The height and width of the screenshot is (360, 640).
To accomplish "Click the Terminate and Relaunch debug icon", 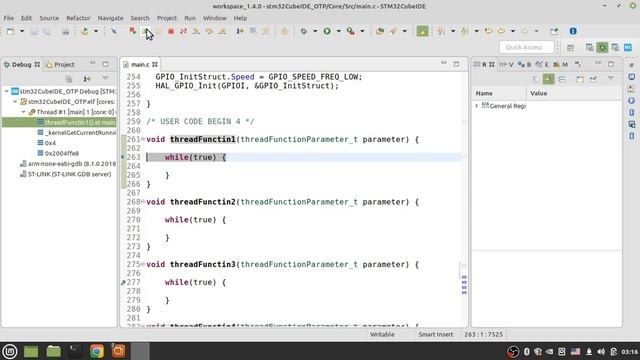I will coord(133,31).
